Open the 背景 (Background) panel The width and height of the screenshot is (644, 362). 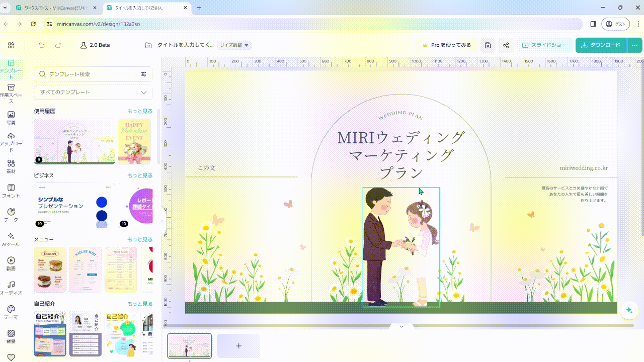(11, 334)
